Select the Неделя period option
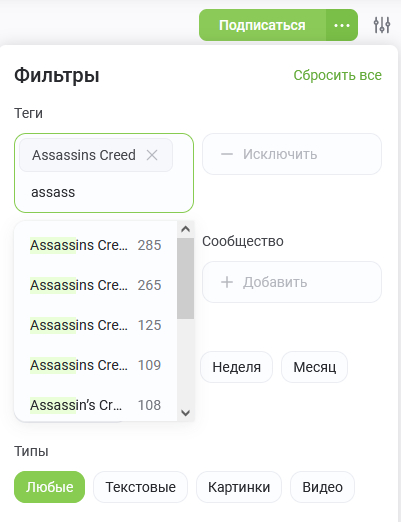This screenshot has width=401, height=522. click(236, 367)
